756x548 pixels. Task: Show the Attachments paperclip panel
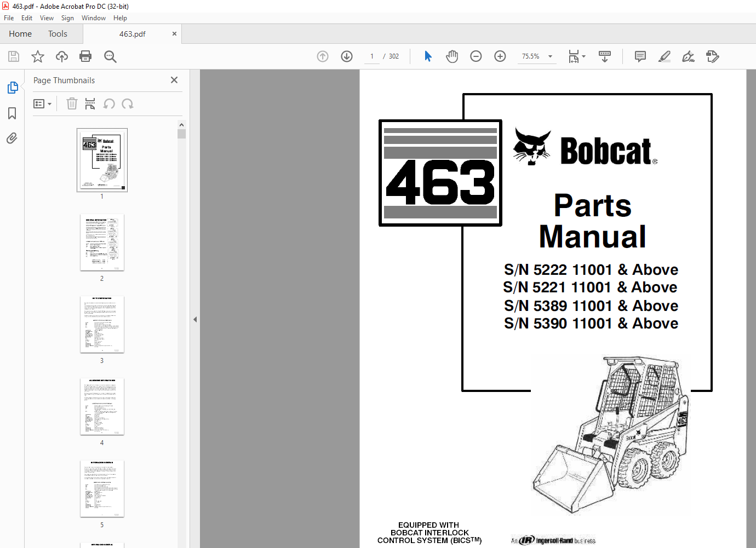(12, 138)
